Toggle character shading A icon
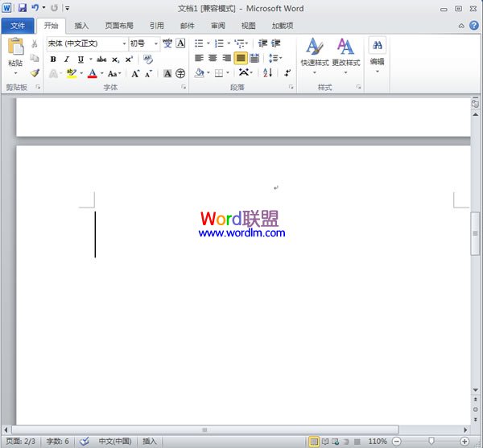 [x=167, y=73]
